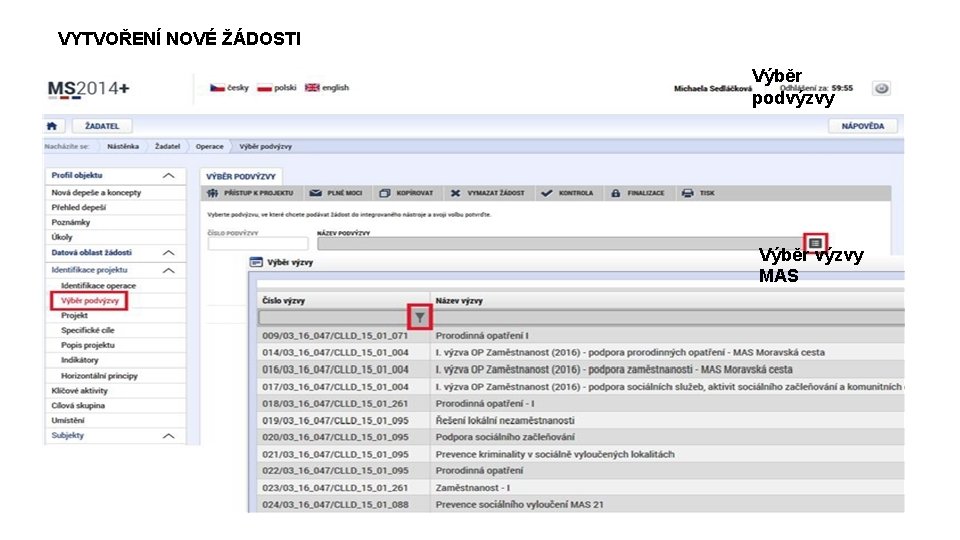960x540 pixels.
Task: Select row 022/03_16_047/CLLD_15_01_095
Action: [580, 471]
